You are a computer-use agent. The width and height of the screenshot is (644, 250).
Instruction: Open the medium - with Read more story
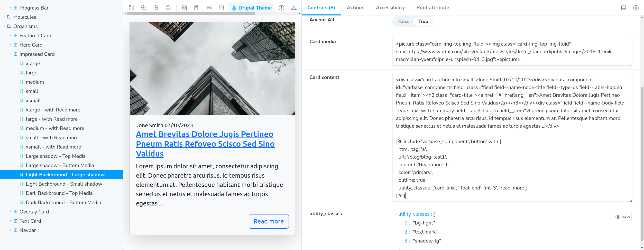pos(55,128)
